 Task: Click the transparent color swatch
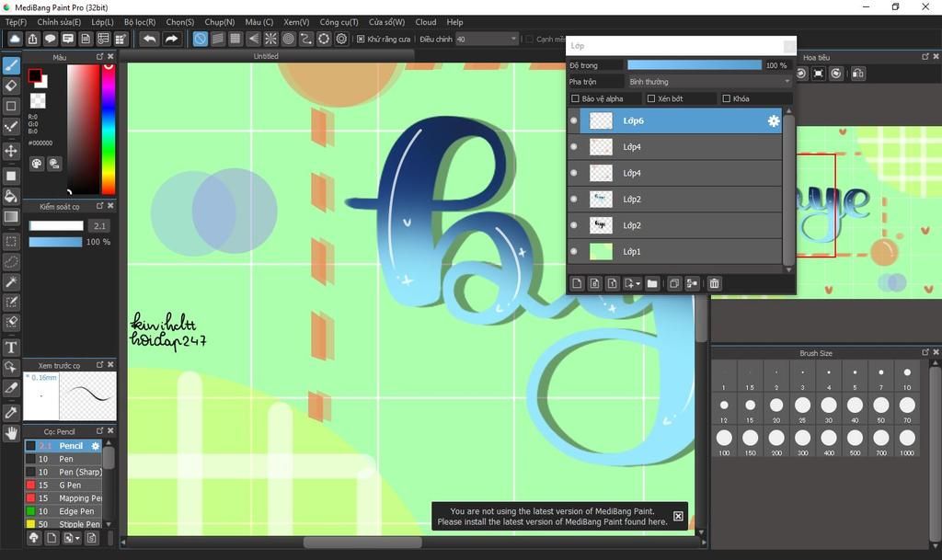(x=38, y=100)
